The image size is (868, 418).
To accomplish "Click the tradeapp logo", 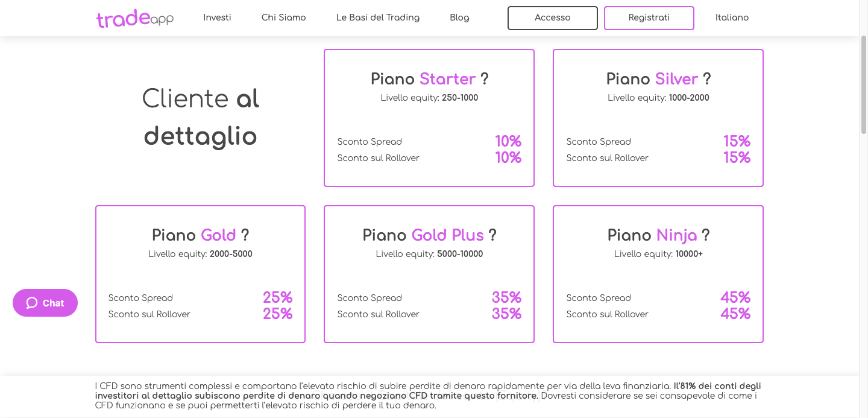I will click(x=135, y=18).
